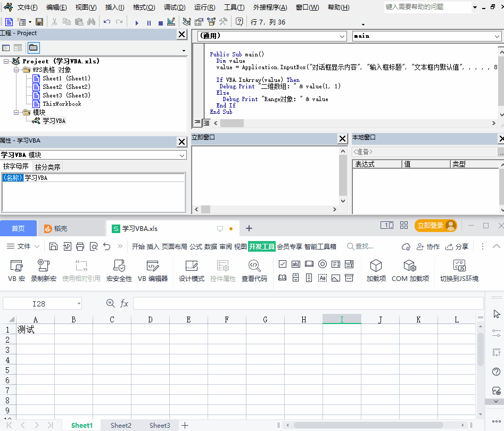The image size is (504, 431).
Task: Click 录制新宏 record macro button
Action: (x=44, y=271)
